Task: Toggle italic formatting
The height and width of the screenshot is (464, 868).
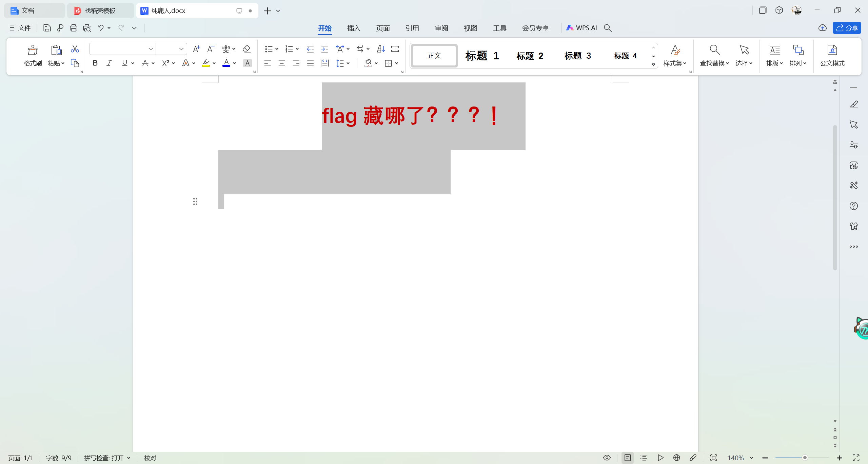Action: 109,63
